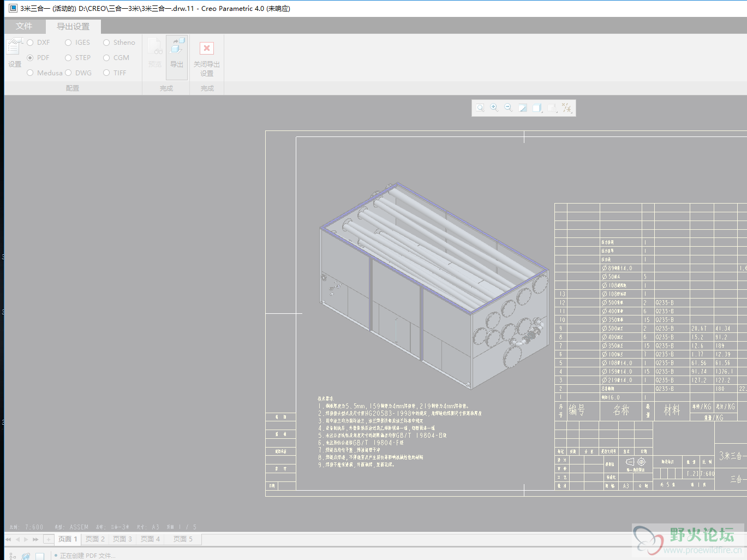Click the 名称 column header in BOM table
Screen dimensions: 747x560
point(621,410)
